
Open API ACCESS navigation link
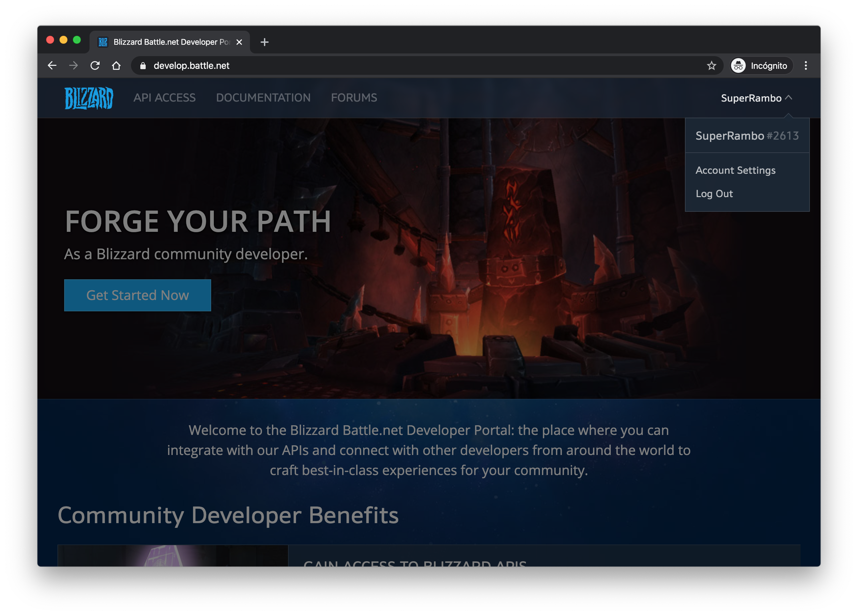[x=164, y=98]
